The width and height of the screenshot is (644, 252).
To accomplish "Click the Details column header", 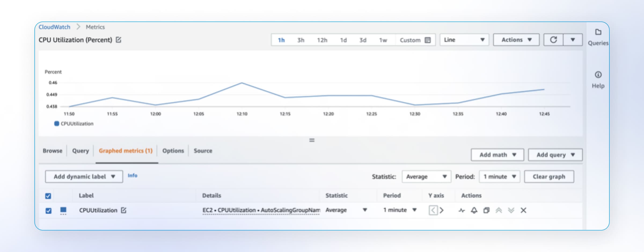I will [x=211, y=196].
